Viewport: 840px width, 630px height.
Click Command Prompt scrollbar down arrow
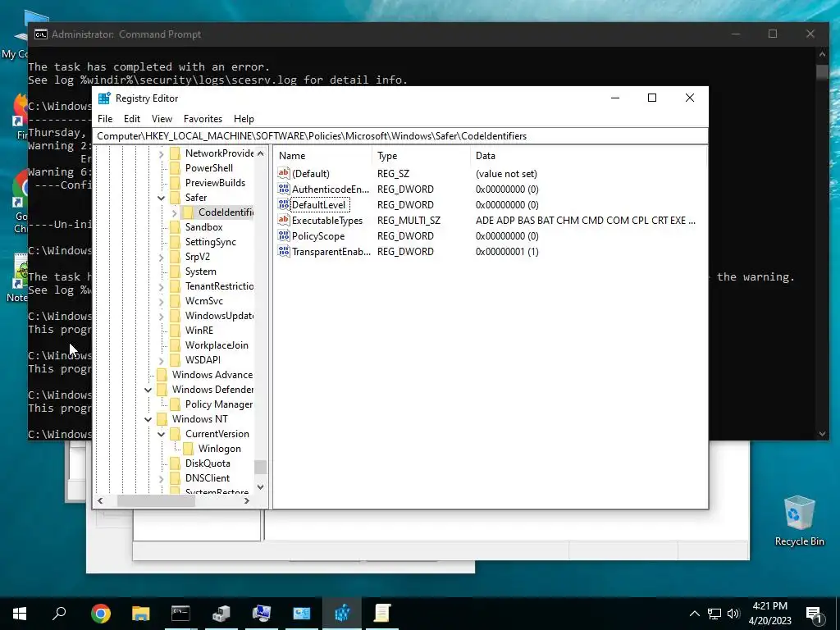point(822,433)
